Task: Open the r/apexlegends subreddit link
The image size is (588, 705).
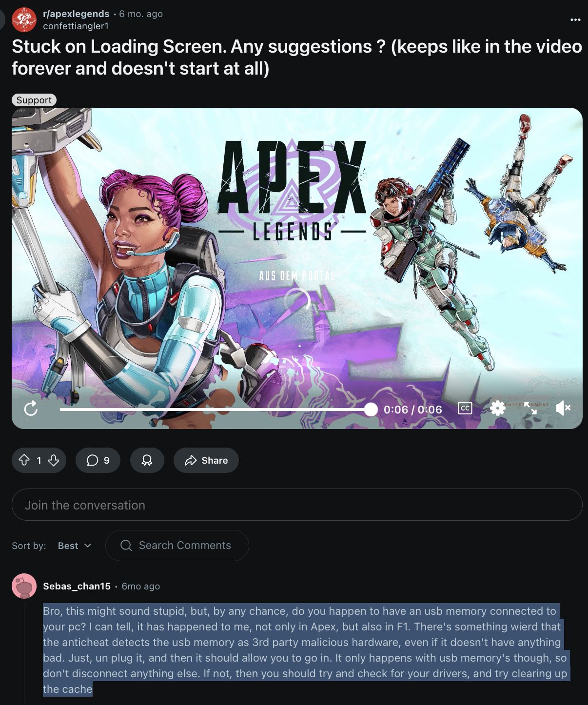Action: tap(76, 14)
